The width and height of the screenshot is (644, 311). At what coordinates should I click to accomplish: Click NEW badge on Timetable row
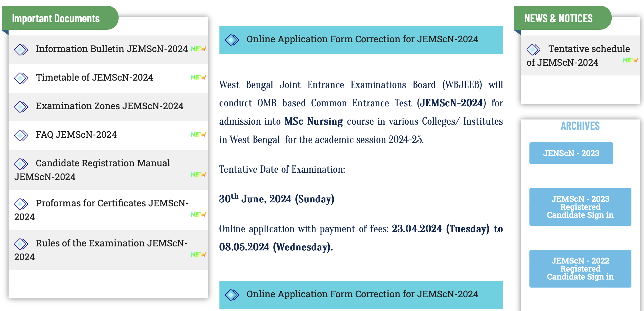click(x=198, y=77)
